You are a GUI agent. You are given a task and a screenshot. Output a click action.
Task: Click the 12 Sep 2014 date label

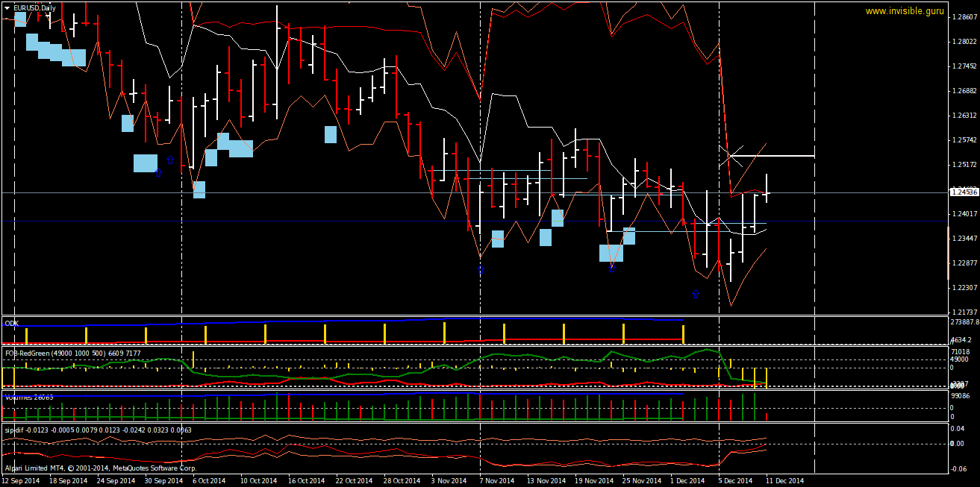pyautogui.click(x=22, y=481)
